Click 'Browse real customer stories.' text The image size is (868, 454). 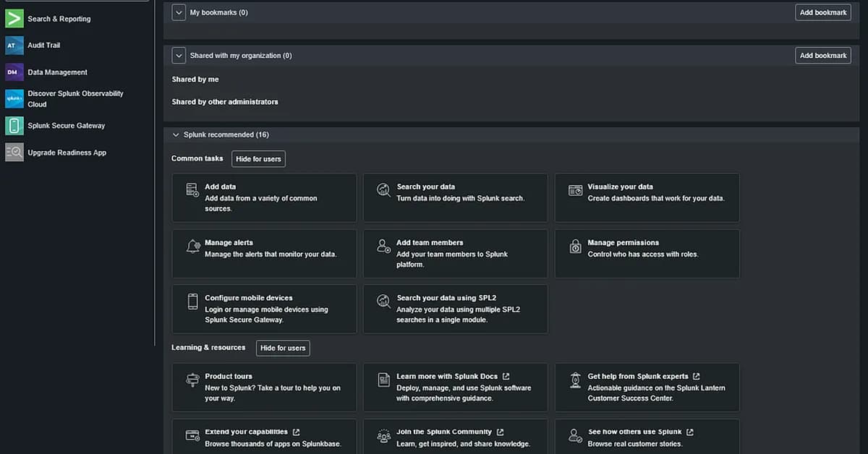point(635,444)
